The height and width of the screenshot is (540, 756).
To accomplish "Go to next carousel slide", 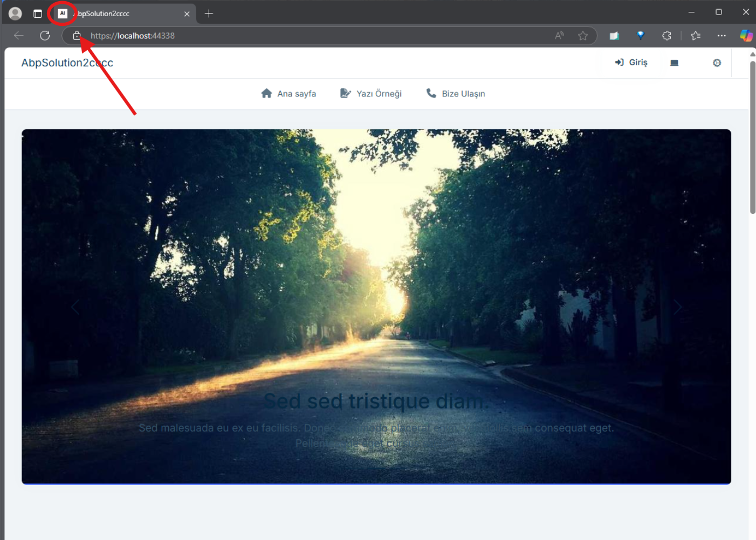I will pyautogui.click(x=677, y=307).
